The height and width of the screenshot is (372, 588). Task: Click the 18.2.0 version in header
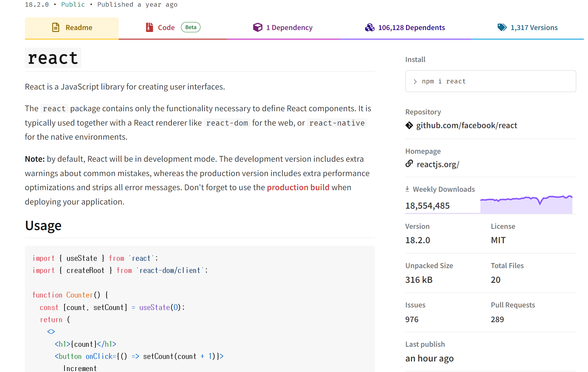click(x=37, y=4)
